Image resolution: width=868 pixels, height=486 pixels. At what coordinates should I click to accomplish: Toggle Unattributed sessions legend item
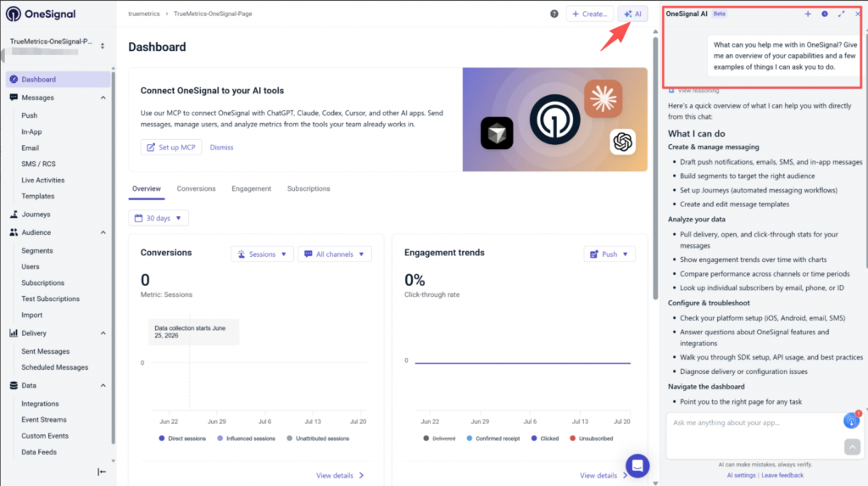(317, 439)
